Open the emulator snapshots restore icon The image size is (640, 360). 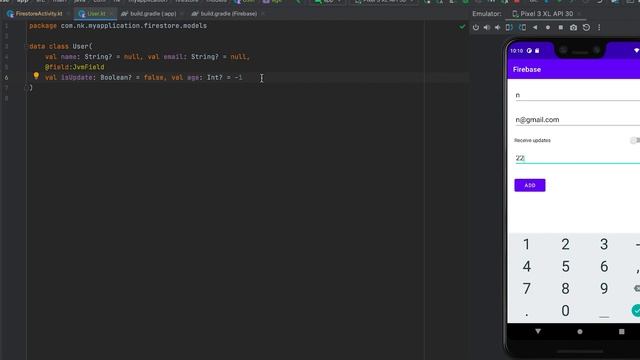tap(586, 27)
